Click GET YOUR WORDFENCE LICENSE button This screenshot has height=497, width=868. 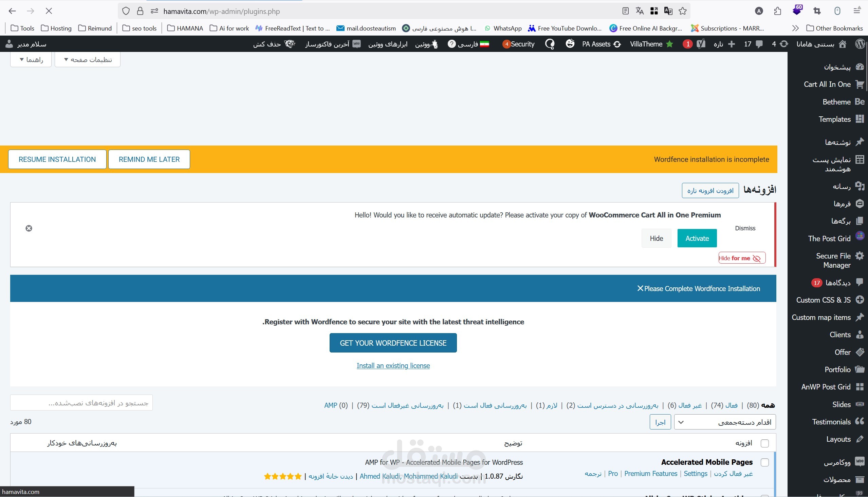click(x=393, y=343)
